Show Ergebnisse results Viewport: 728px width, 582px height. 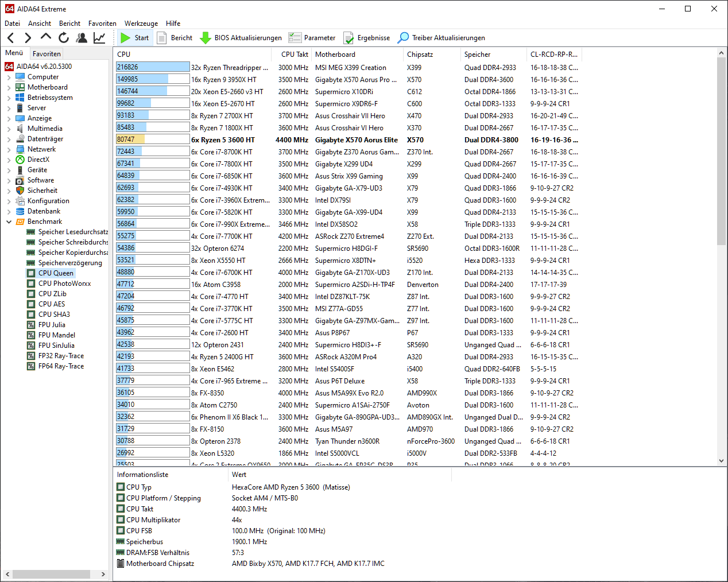click(366, 38)
